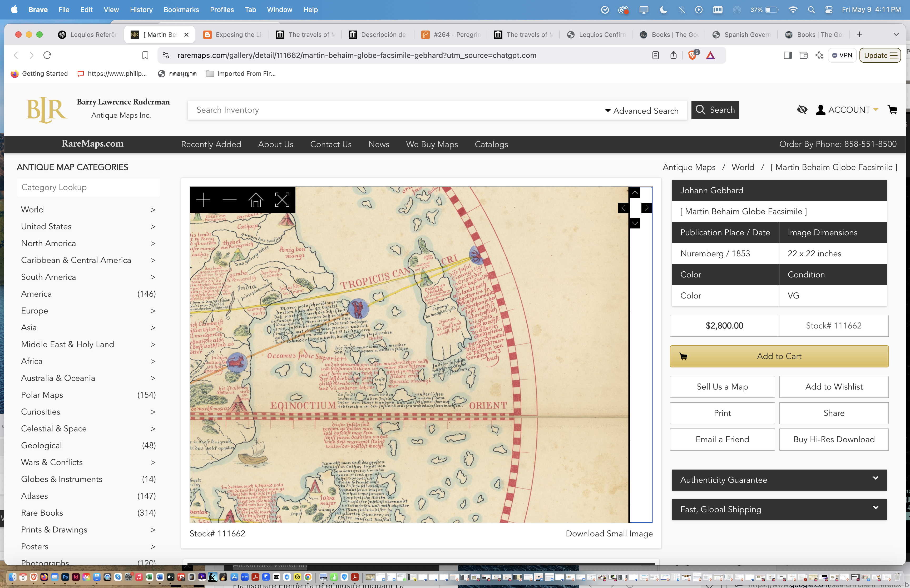
Task: Open Imported From Fir... bookmarks folder
Action: 241,74
